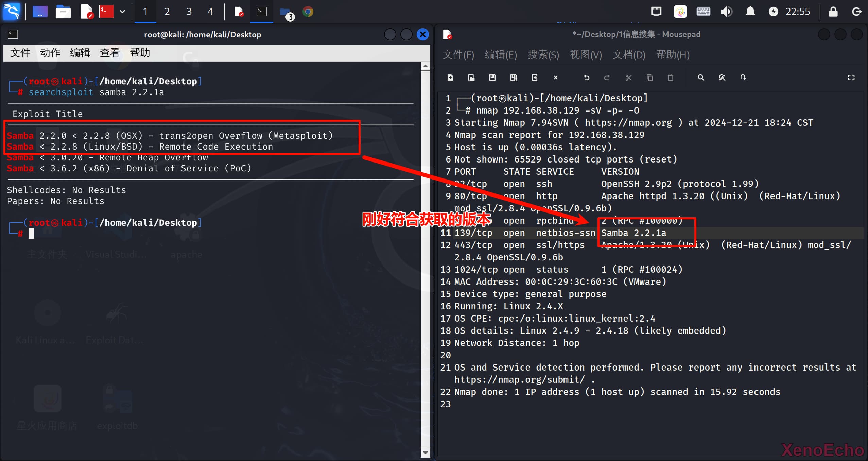
Task: Click Find and Replace toolbar icon
Action: click(722, 78)
